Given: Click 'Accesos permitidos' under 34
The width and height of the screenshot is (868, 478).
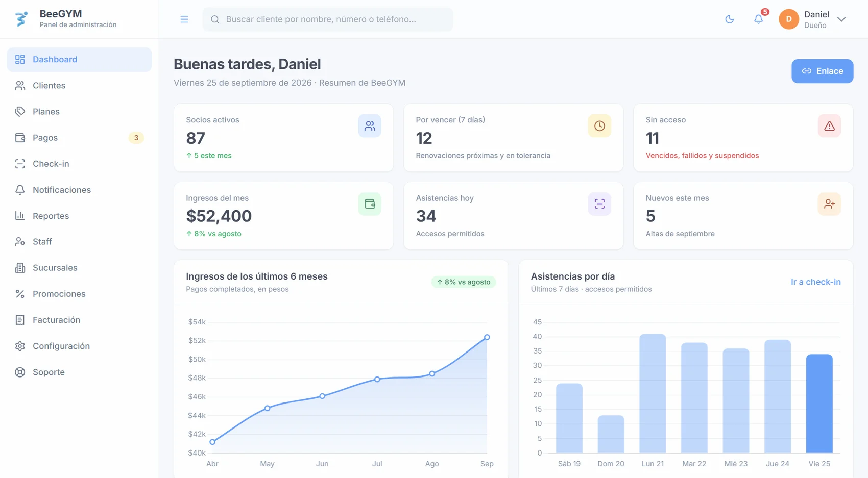Looking at the screenshot, I should click(450, 234).
